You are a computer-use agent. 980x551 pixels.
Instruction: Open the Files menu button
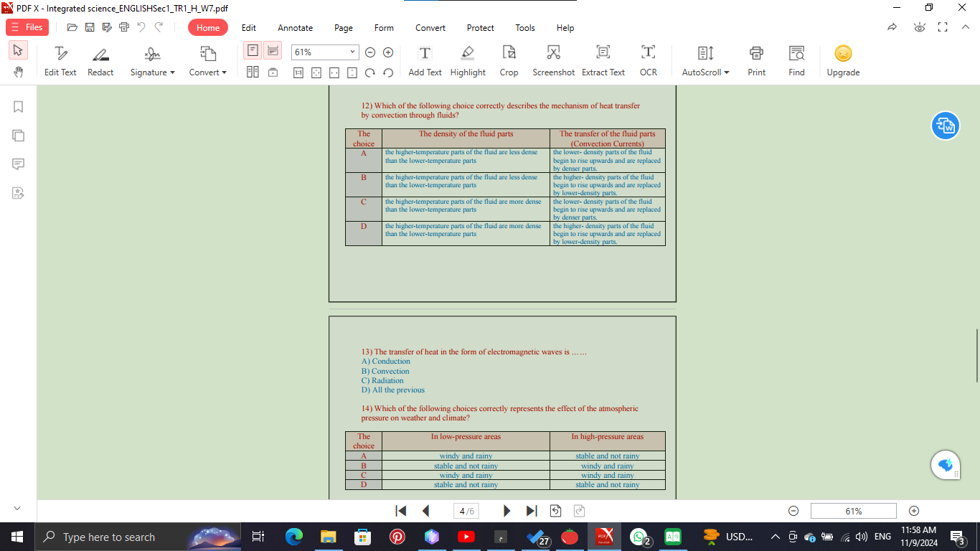click(x=27, y=27)
